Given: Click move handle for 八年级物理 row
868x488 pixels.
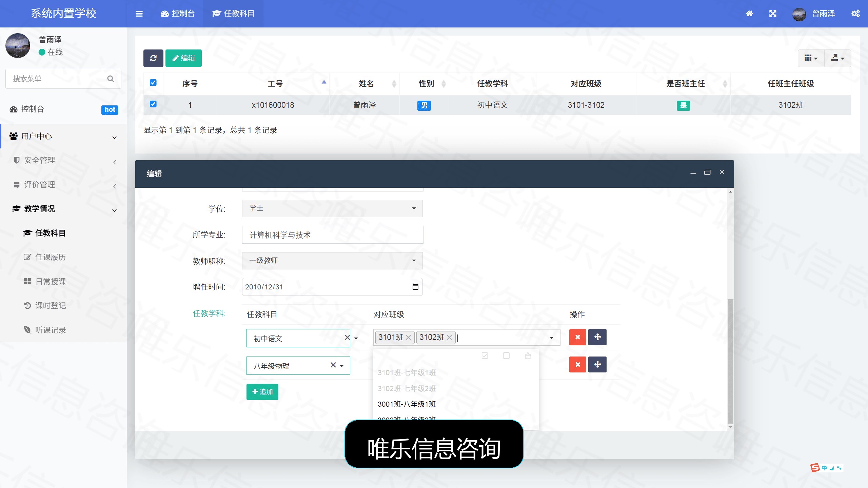Looking at the screenshot, I should [x=597, y=365].
